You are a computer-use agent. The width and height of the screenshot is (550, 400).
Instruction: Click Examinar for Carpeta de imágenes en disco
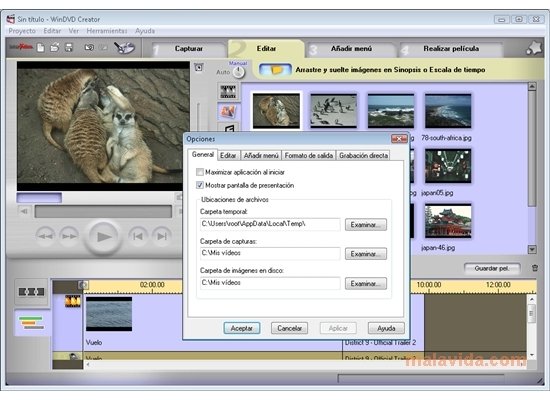(x=366, y=284)
